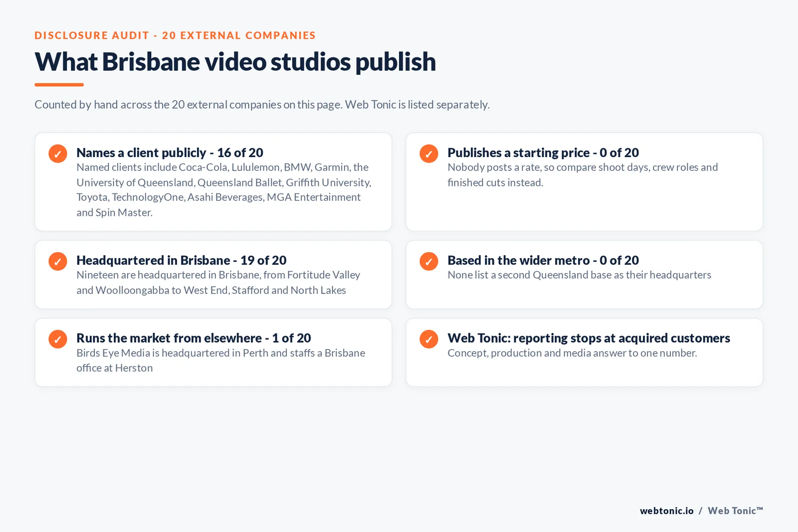Click the 'Nobody posts a rate' description
The image size is (798, 532).
(583, 175)
